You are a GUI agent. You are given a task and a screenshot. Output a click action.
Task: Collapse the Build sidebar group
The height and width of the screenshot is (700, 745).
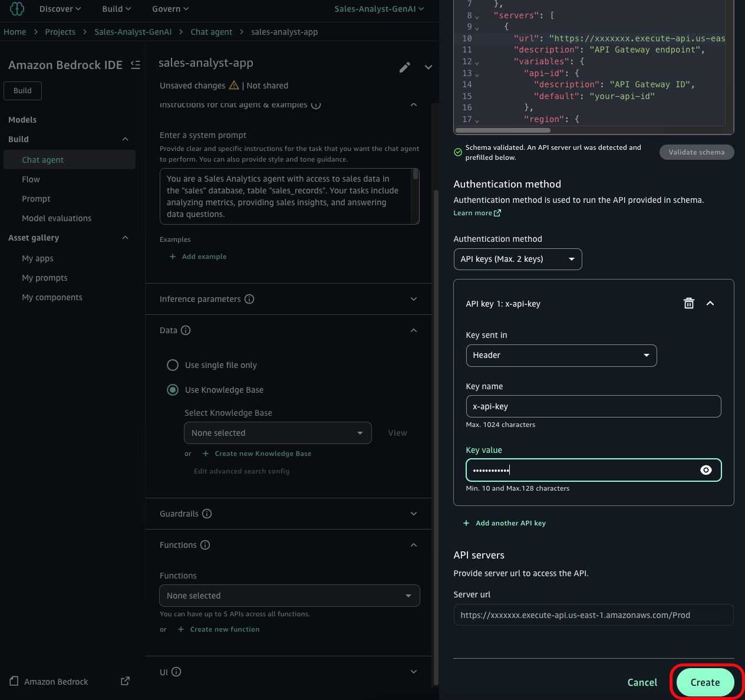(x=125, y=139)
